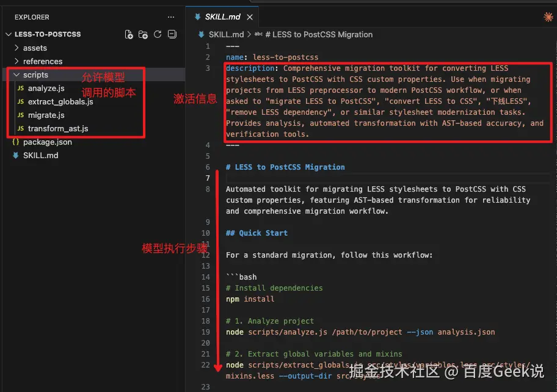The width and height of the screenshot is (557, 392).
Task: Click the 'node scripts/analyze.js' command line
Action: click(360, 332)
